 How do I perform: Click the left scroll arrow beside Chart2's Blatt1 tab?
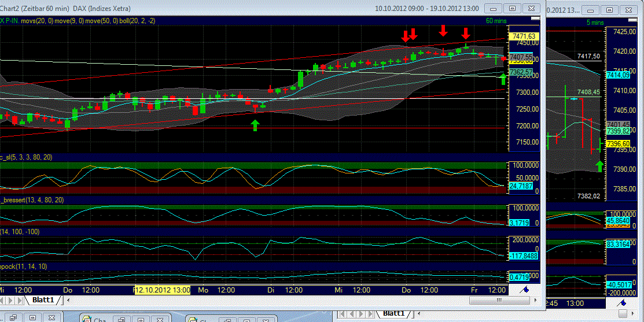point(68,300)
